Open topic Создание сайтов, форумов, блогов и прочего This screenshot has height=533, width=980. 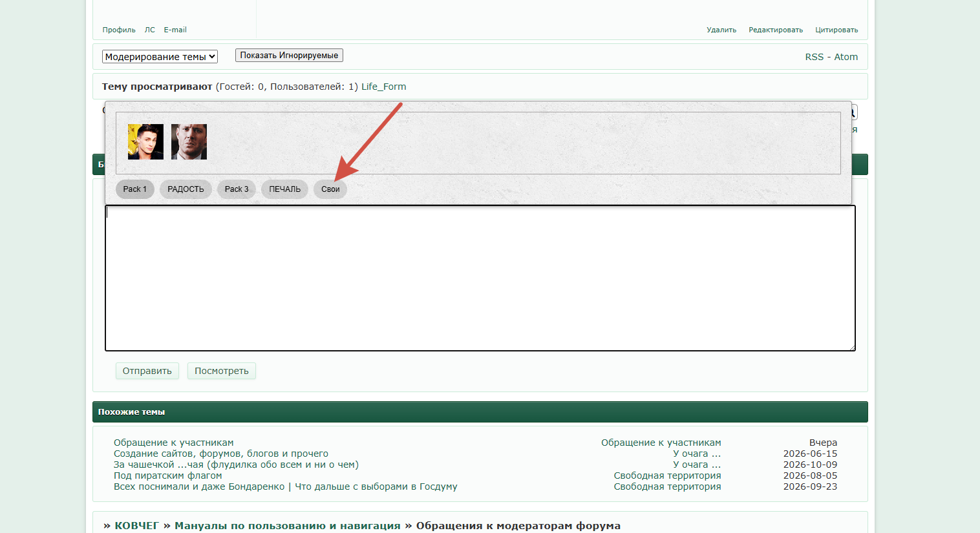221,454
